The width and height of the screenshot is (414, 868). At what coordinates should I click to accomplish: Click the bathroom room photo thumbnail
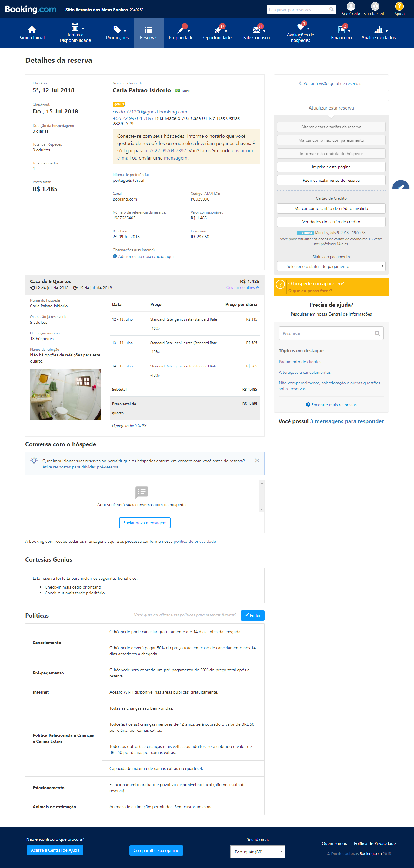pyautogui.click(x=65, y=395)
